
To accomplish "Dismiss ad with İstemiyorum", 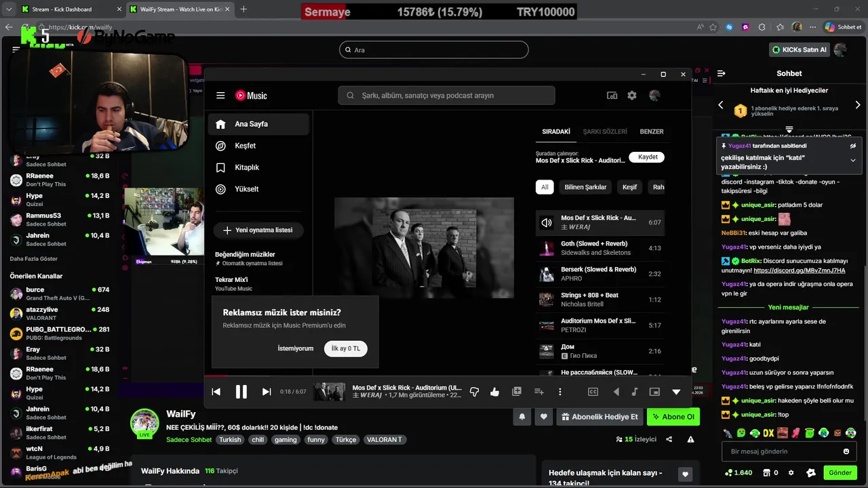I will [x=296, y=348].
